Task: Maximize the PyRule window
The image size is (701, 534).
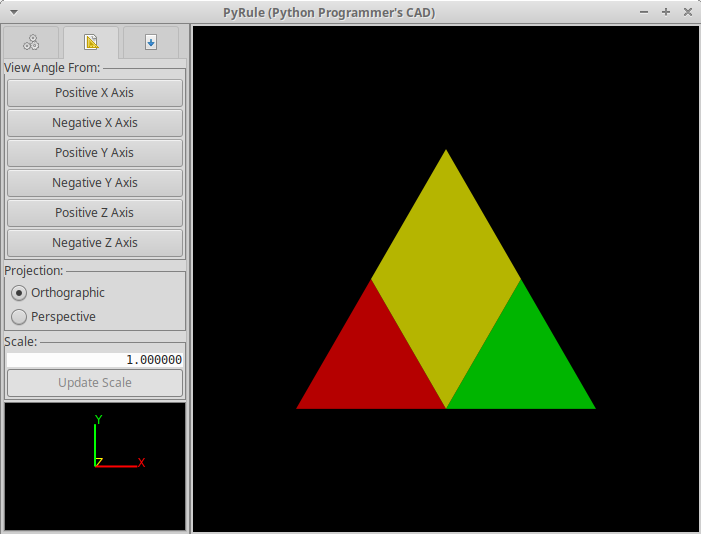Action: [x=666, y=12]
